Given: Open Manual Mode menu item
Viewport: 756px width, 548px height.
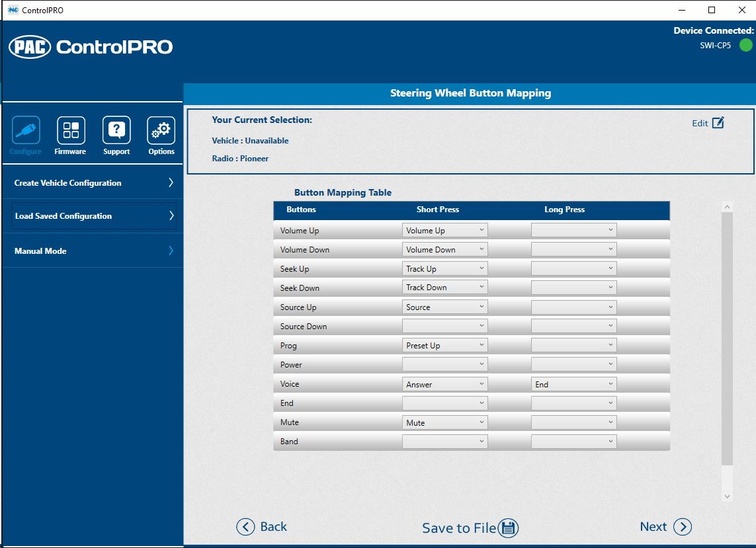Looking at the screenshot, I should coord(93,251).
